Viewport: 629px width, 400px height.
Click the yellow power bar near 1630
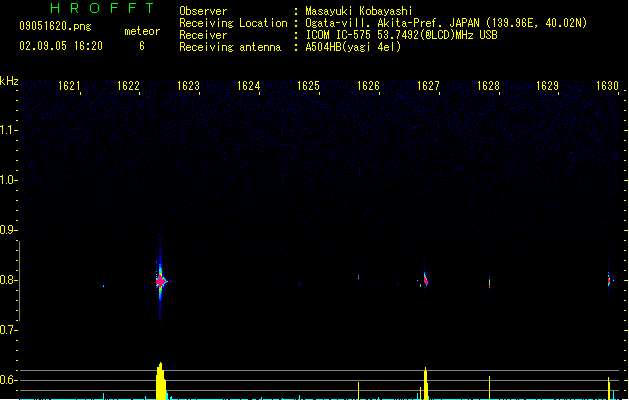click(609, 388)
